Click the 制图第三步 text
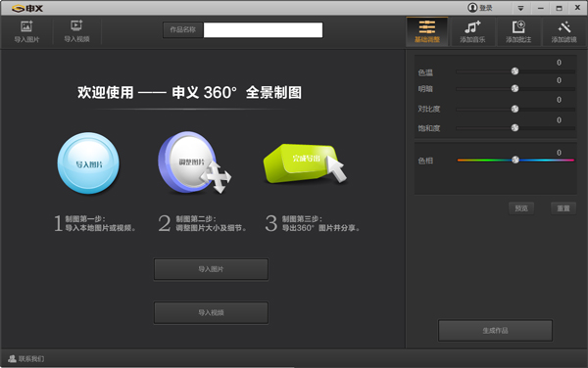The width and height of the screenshot is (588, 368). tap(302, 219)
